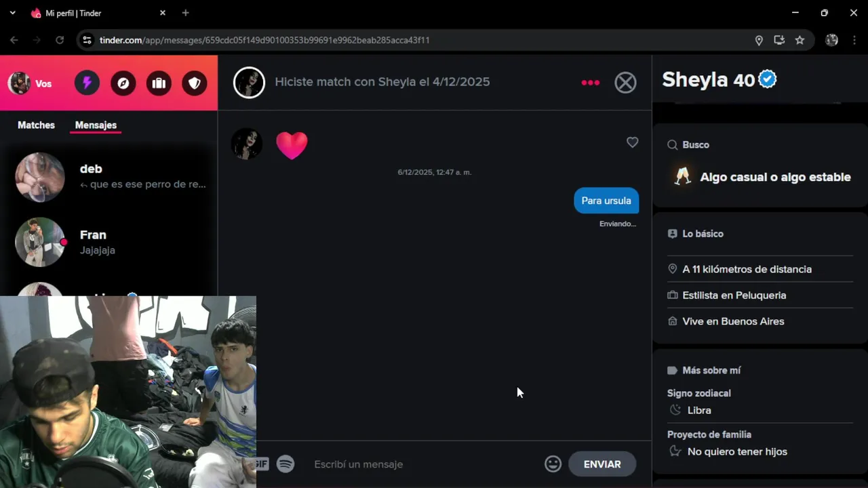Click the date stamp 6/12/2025, 12:47 a. m.
The height and width of the screenshot is (488, 868).
pyautogui.click(x=435, y=172)
